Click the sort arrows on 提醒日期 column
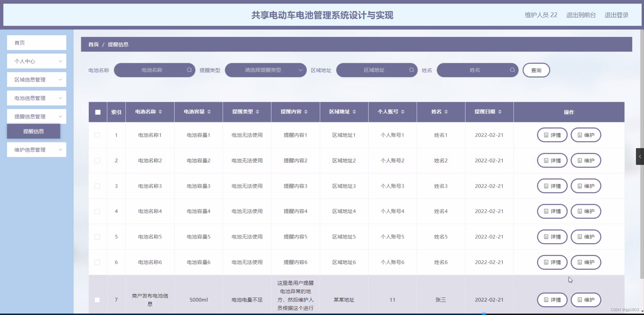This screenshot has width=644, height=315. (x=501, y=112)
